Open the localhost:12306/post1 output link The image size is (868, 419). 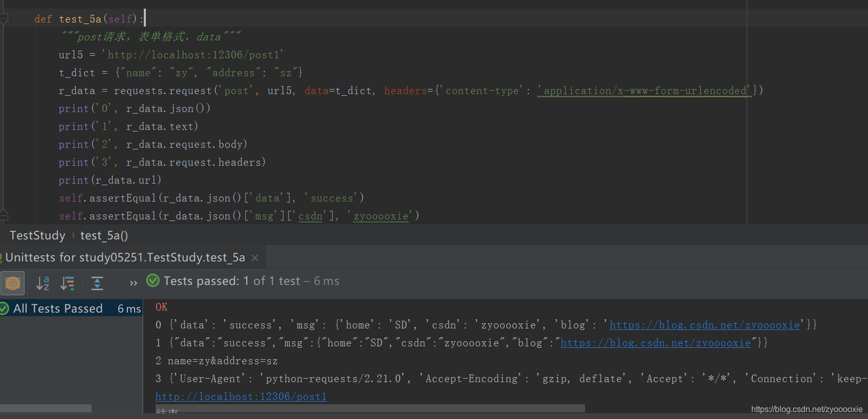(241, 396)
